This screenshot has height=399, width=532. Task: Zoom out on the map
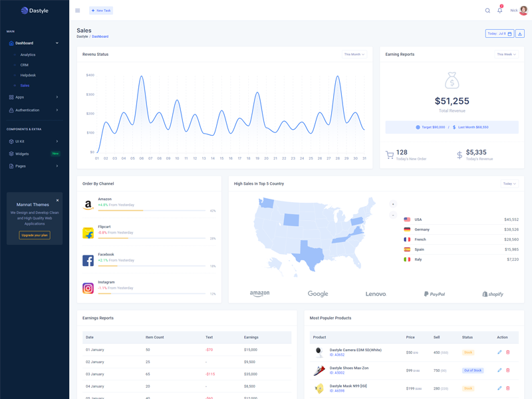(x=393, y=215)
